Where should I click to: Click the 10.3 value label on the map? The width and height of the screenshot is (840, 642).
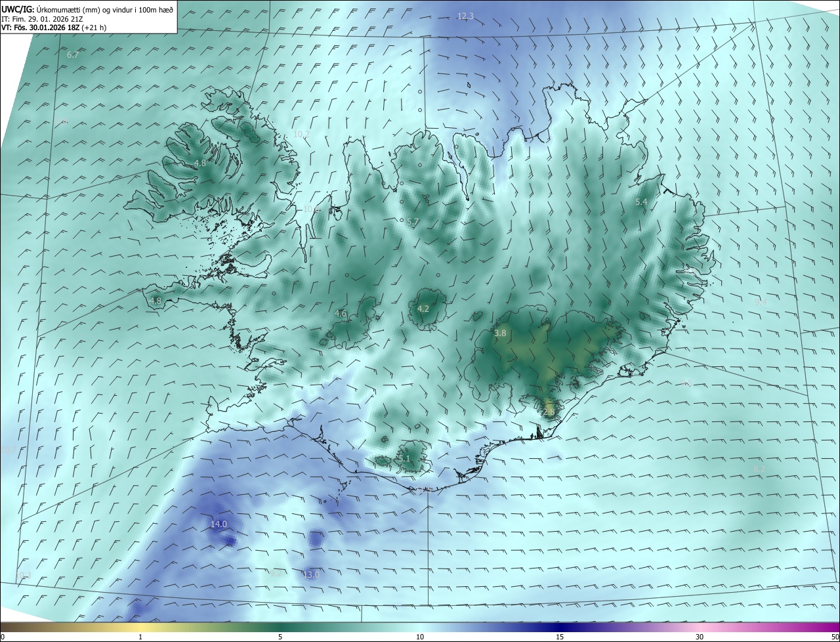pos(23,576)
